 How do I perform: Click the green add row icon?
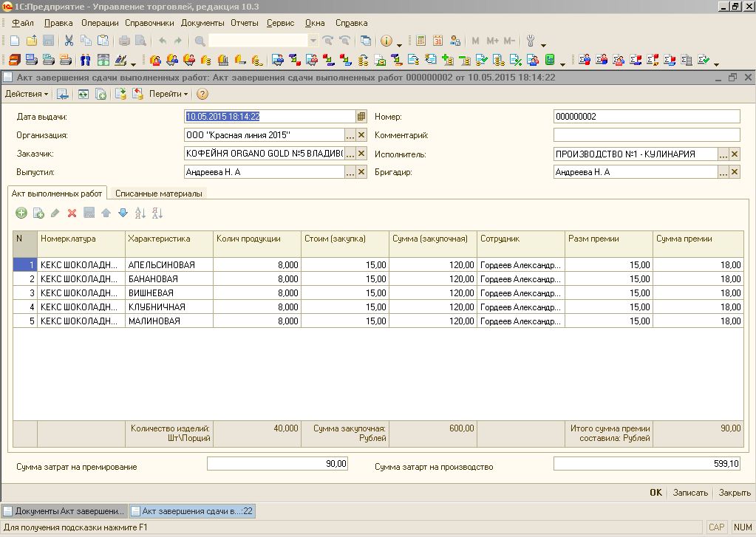21,213
